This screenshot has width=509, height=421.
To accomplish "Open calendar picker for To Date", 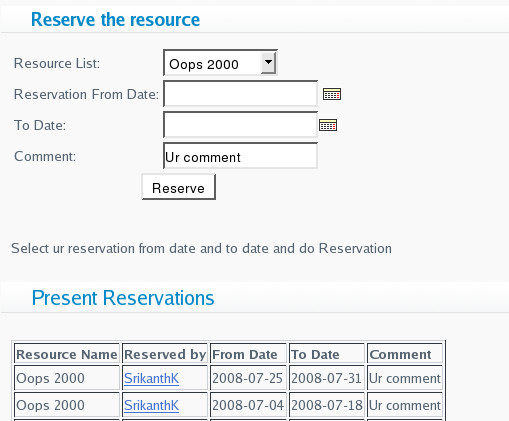I will click(x=328, y=125).
